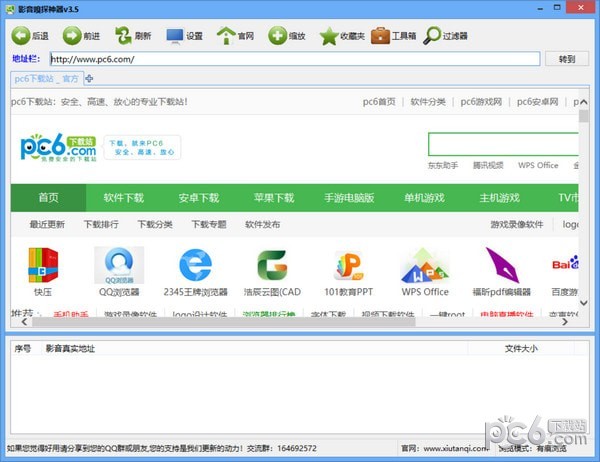Click the WPS Office app icon
The height and width of the screenshot is (462, 600).
tap(425, 265)
